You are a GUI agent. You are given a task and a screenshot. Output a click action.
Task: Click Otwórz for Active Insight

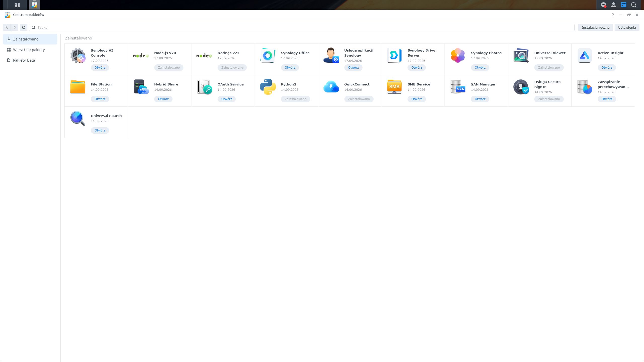coord(607,68)
